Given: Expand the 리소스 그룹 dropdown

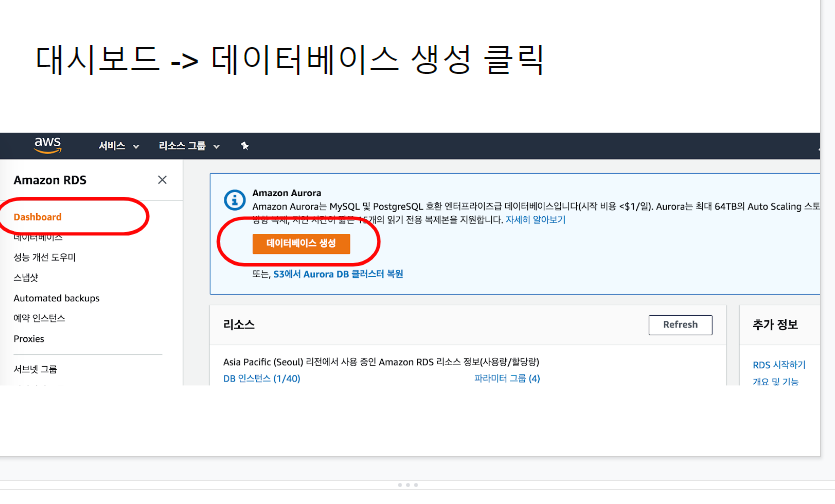Looking at the screenshot, I should 189,145.
